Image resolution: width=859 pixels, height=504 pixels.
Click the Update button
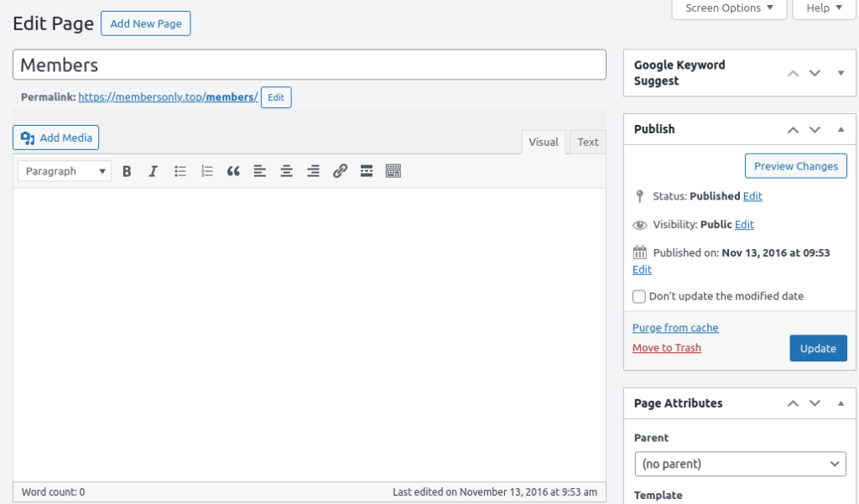pyautogui.click(x=818, y=348)
